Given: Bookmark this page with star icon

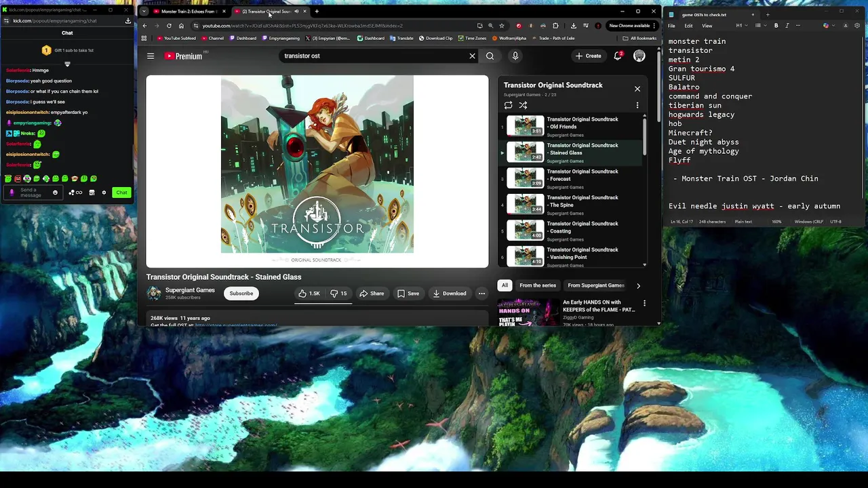Looking at the screenshot, I should tap(502, 26).
